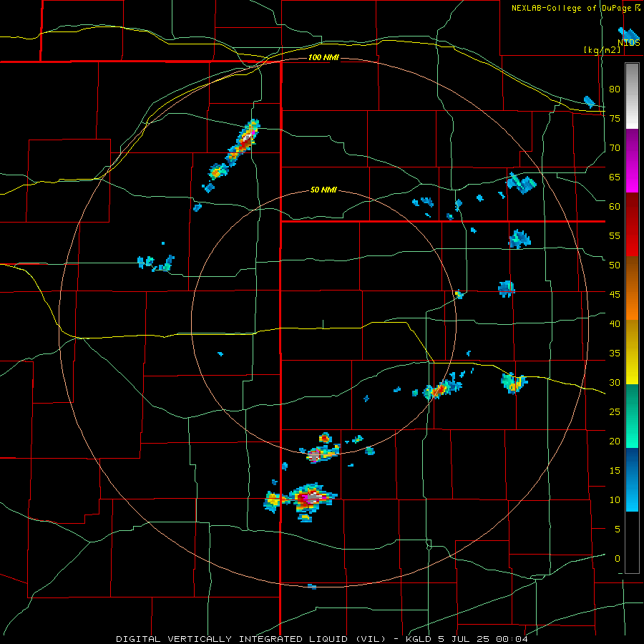Select the black bottom segment of color bar
The height and width of the screenshot is (644, 644).
632,542
